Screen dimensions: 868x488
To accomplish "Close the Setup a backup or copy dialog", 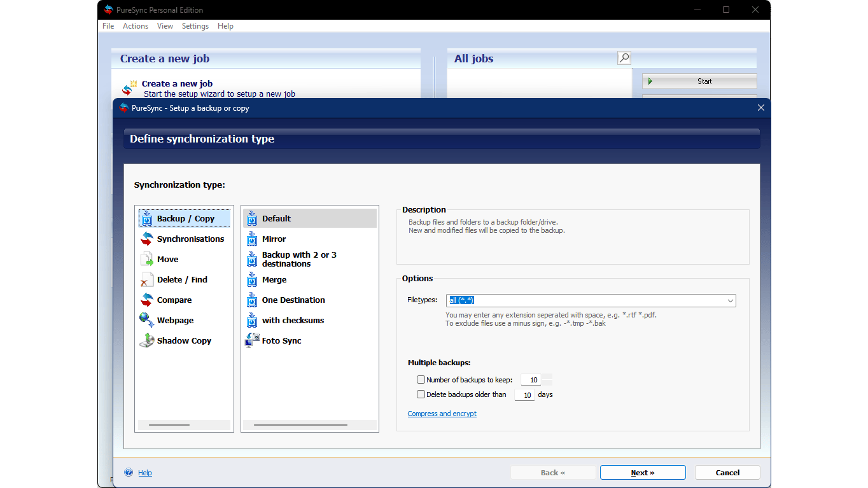I will [761, 108].
